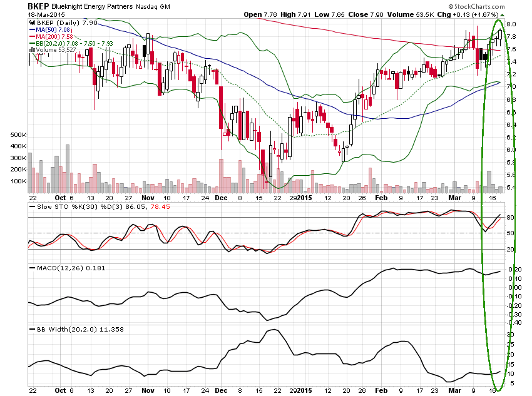
Task: Click the 7.8 price axis label
Action: (511, 37)
